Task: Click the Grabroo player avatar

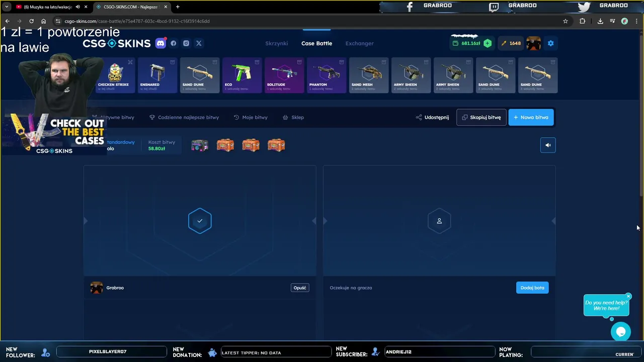Action: (97, 288)
